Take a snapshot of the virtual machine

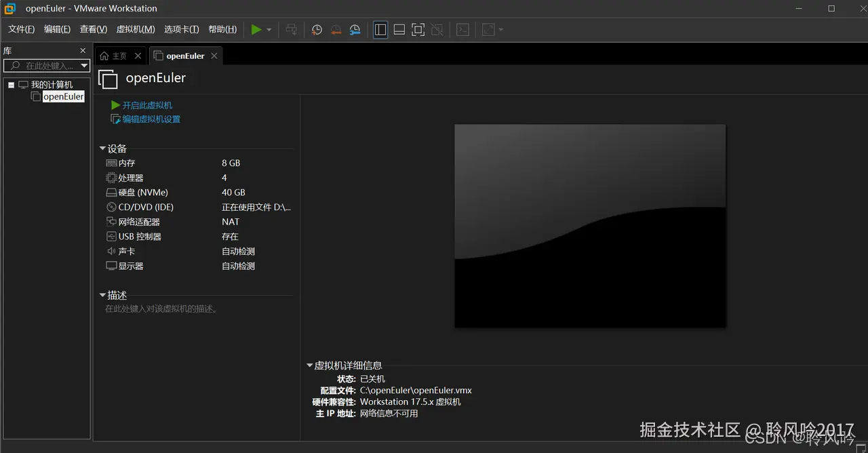pyautogui.click(x=317, y=29)
